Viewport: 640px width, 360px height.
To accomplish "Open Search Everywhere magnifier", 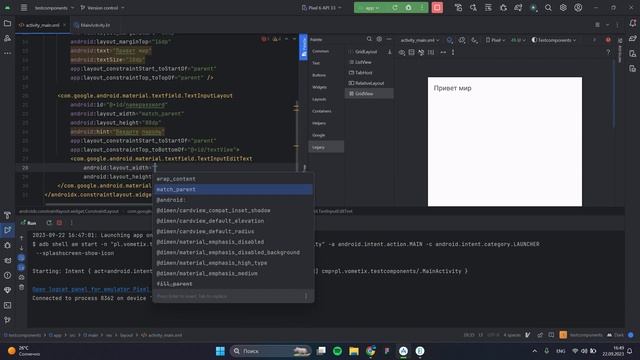I will point(548,8).
